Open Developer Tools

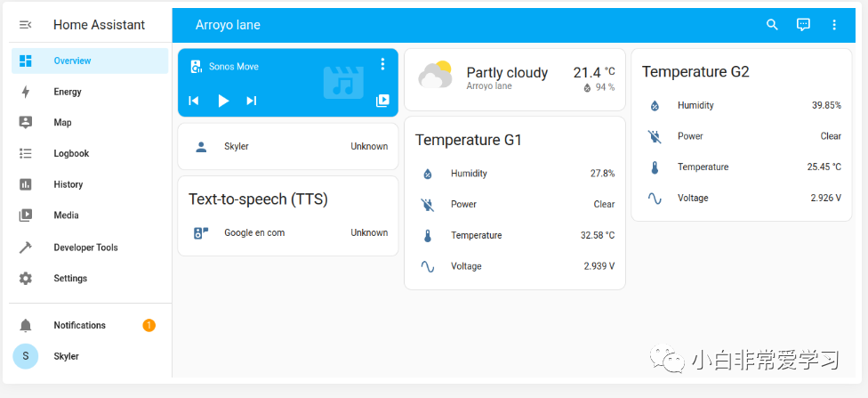(x=90, y=248)
